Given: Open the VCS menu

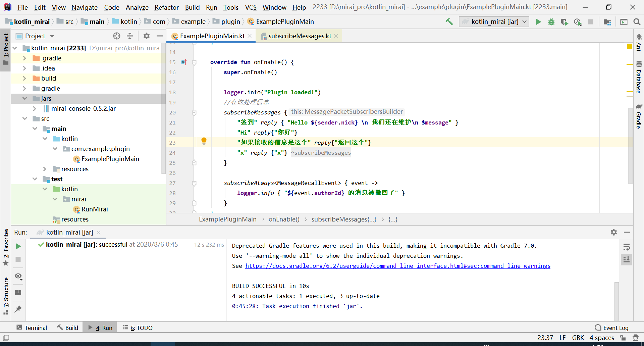Looking at the screenshot, I should pos(251,7).
